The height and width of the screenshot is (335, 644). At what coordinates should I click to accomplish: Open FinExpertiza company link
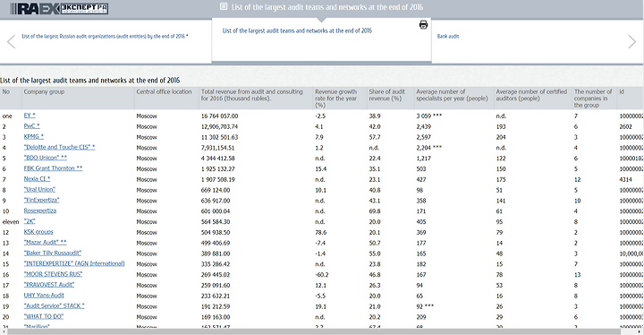[x=41, y=200]
